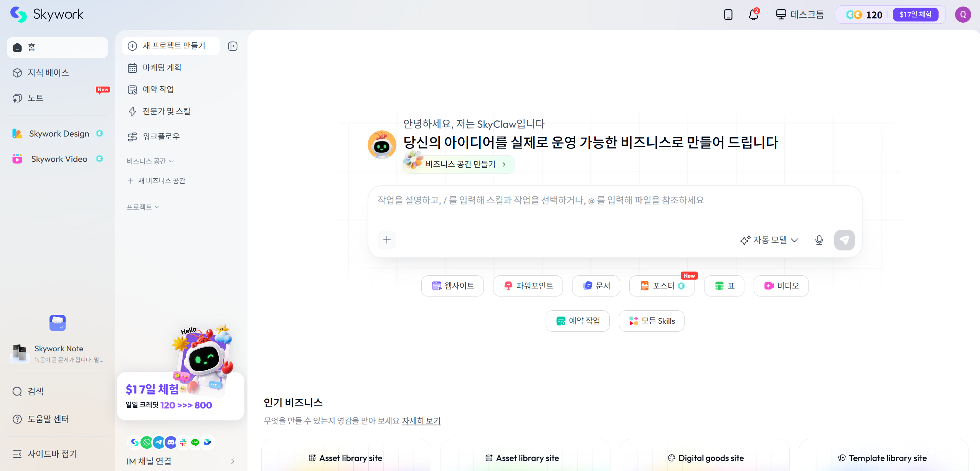
Task: Add 새 비즈니스 공간
Action: coord(157,181)
